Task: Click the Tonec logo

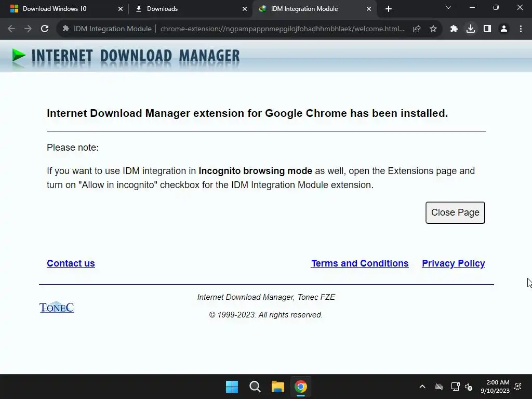Action: (57, 308)
